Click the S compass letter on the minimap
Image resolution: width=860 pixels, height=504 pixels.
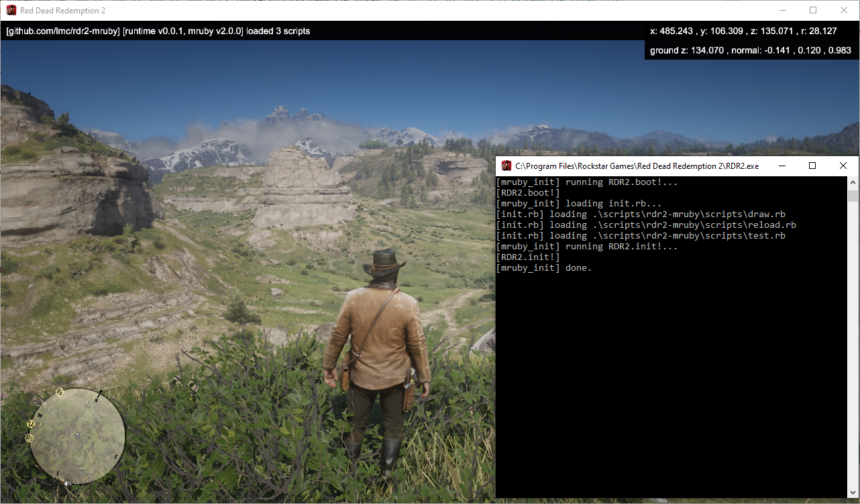(x=58, y=472)
